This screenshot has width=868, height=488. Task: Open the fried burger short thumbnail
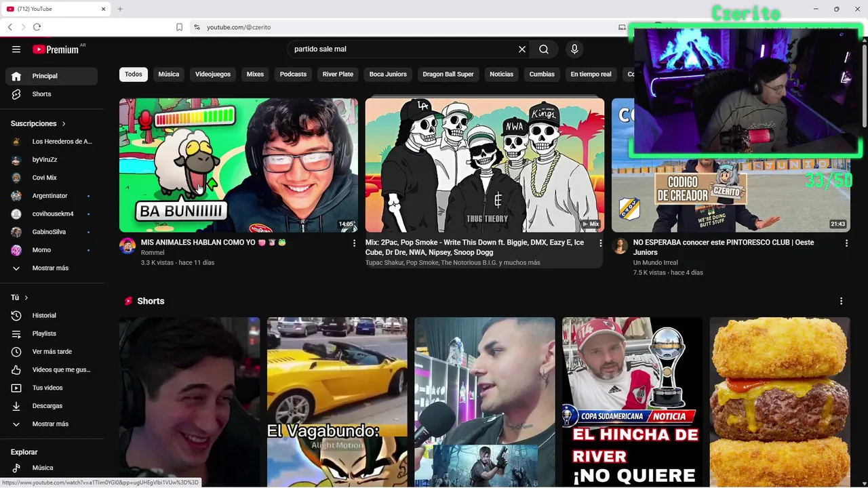[x=780, y=402]
